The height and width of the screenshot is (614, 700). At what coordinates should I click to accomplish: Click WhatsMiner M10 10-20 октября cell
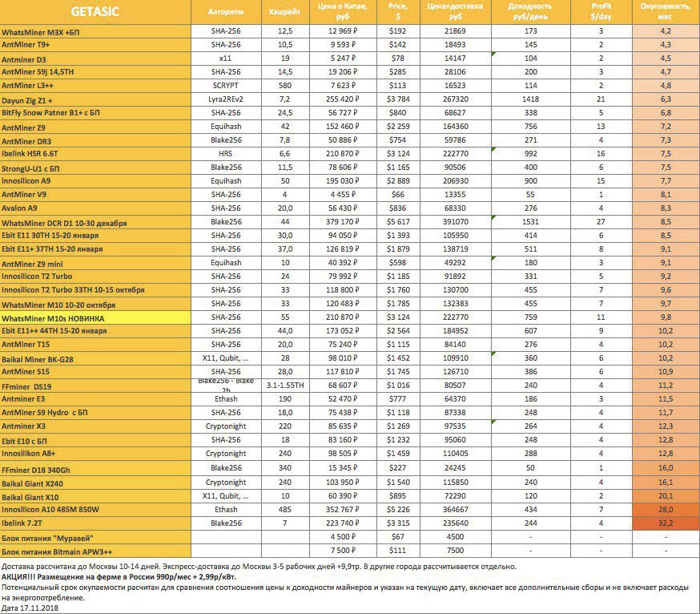pos(95,305)
